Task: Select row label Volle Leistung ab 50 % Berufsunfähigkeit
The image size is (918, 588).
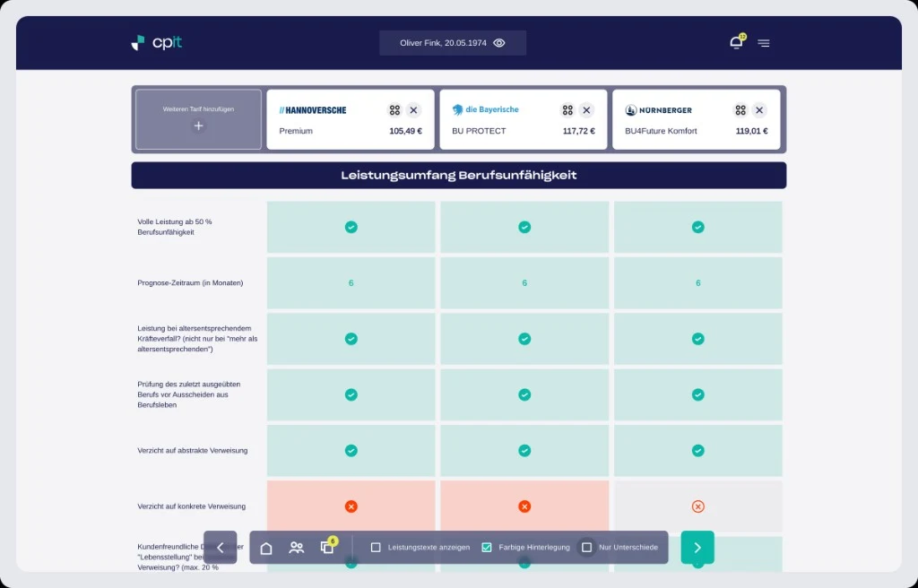Action: (175, 228)
